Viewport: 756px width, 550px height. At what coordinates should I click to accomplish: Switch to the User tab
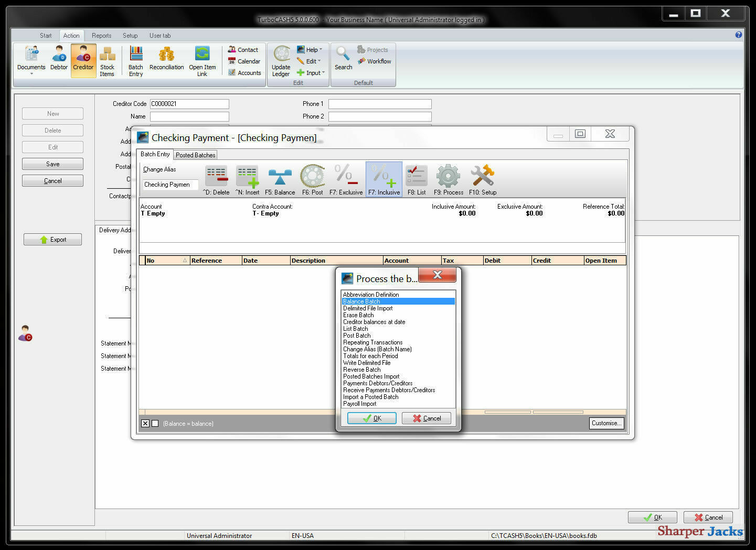tap(160, 36)
